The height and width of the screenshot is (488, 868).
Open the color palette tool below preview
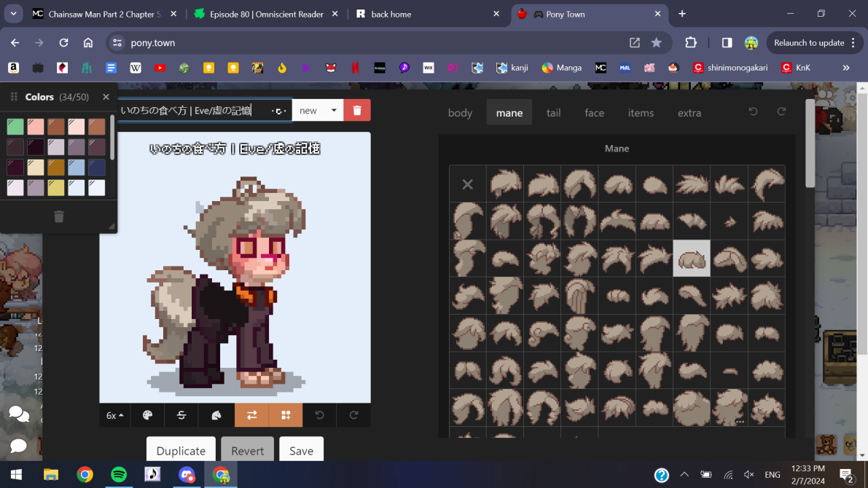[x=148, y=415]
